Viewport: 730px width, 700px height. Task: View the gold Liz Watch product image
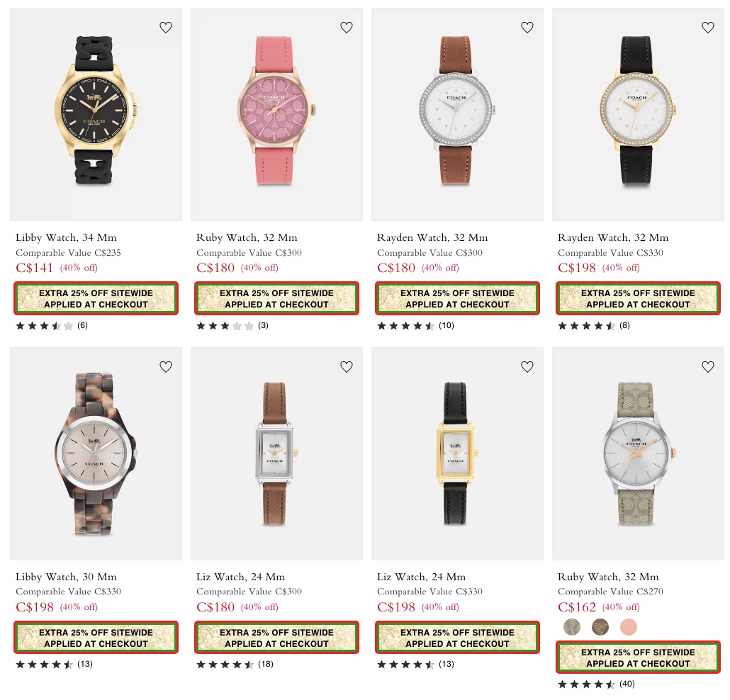click(x=457, y=453)
